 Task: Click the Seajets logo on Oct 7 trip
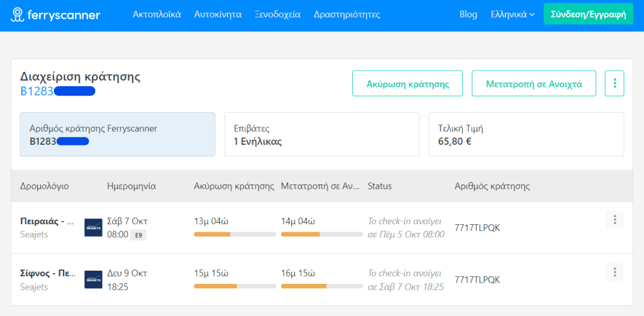coord(93,228)
